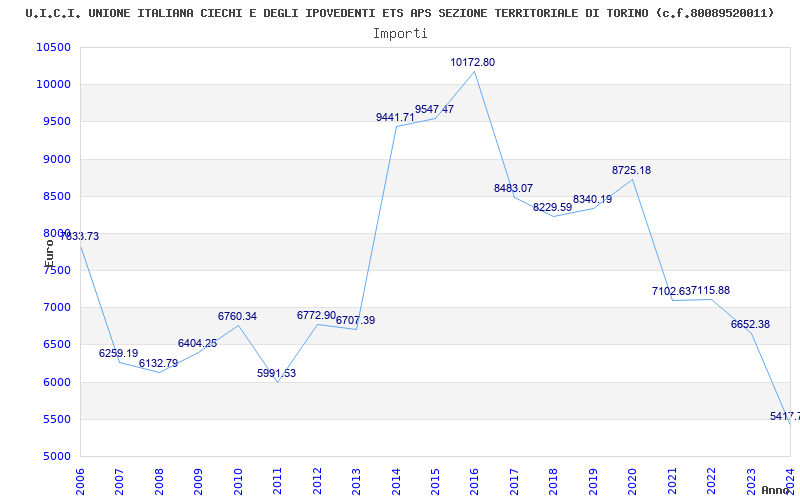Viewport: 800px width, 500px height.
Task: Click the data label 7102.63
Action: coord(671,291)
